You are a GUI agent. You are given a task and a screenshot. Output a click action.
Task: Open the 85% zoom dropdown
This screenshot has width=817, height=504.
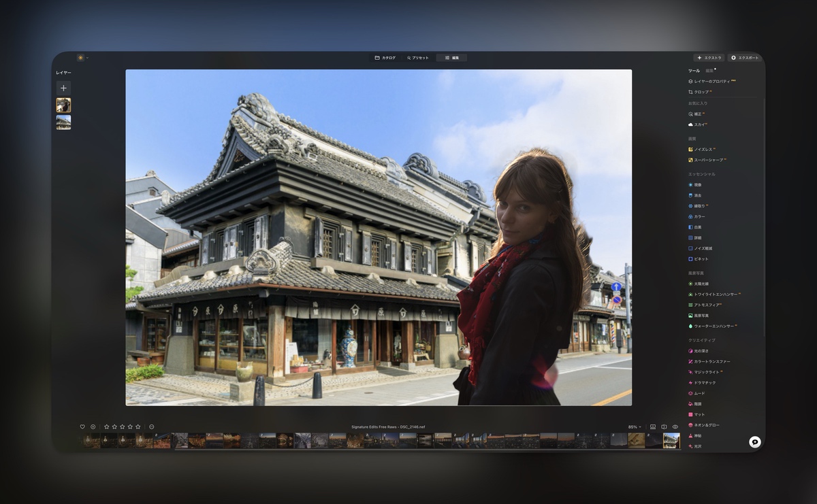click(x=635, y=427)
